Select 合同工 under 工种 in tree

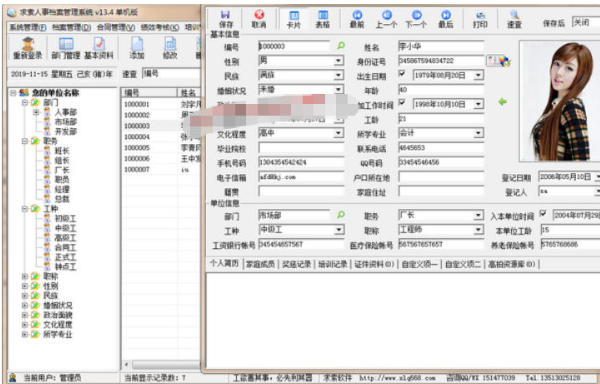pos(65,247)
